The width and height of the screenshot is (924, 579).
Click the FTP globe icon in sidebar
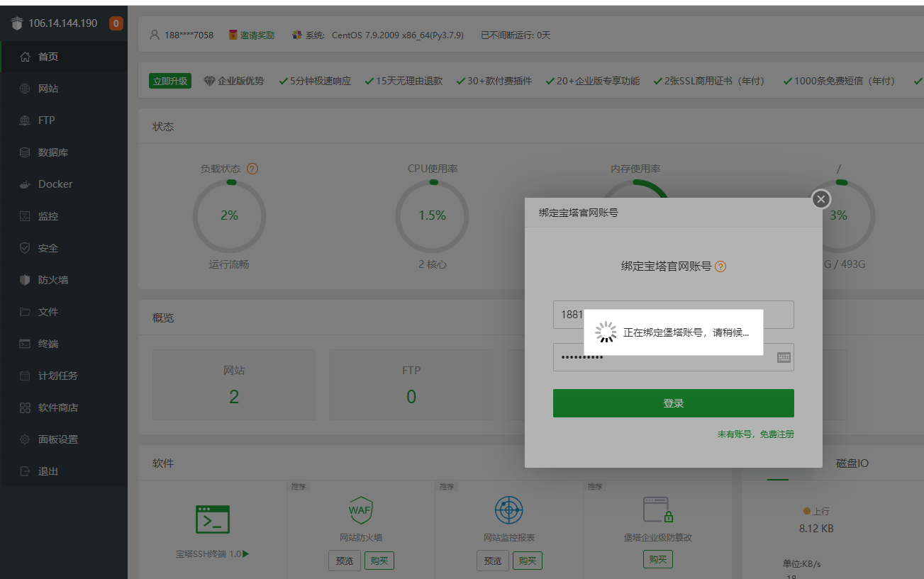click(25, 120)
